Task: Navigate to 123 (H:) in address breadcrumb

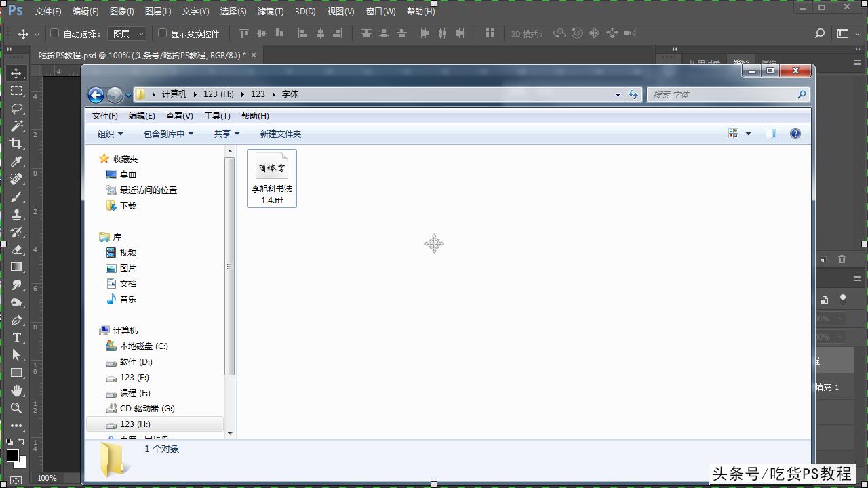Action: (x=218, y=94)
